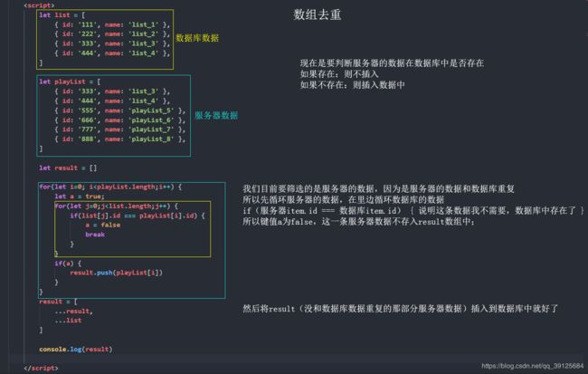
Task: Click the closing </script> tag
Action: coord(41,368)
